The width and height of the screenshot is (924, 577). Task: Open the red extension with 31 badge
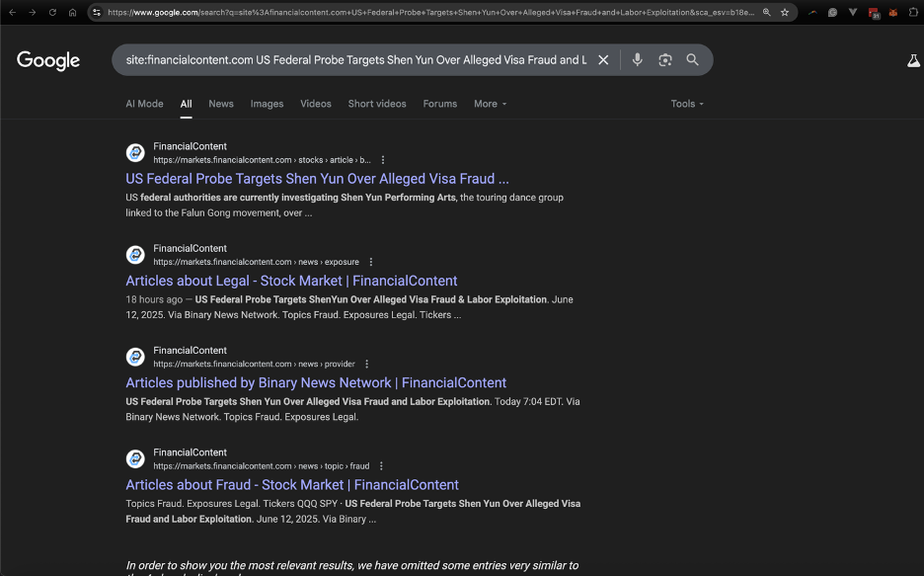click(x=874, y=13)
